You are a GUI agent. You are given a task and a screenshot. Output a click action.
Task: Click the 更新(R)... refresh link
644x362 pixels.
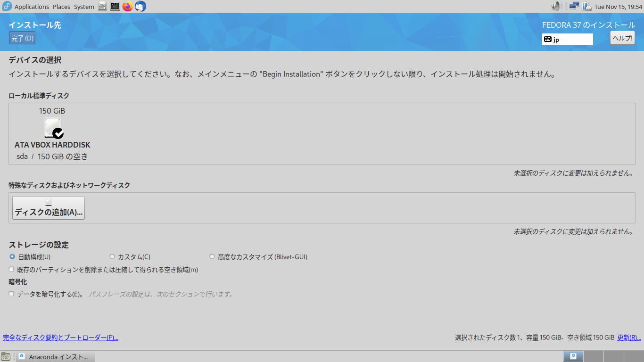coord(629,337)
